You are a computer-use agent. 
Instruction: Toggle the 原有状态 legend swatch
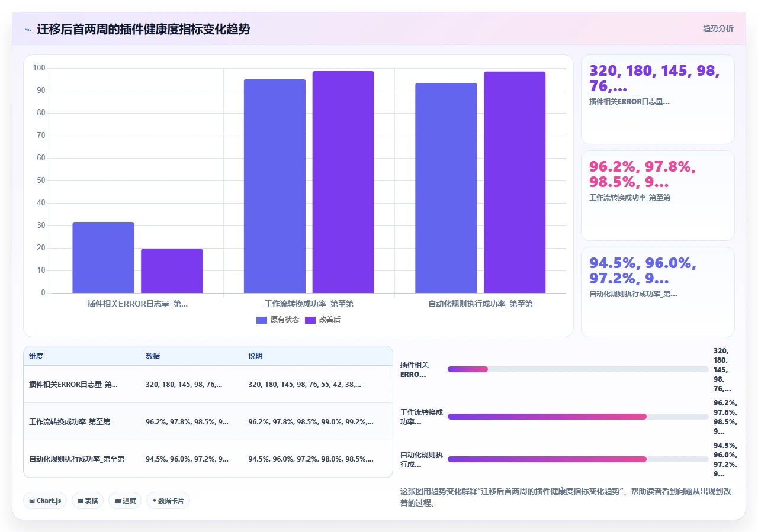(x=262, y=320)
